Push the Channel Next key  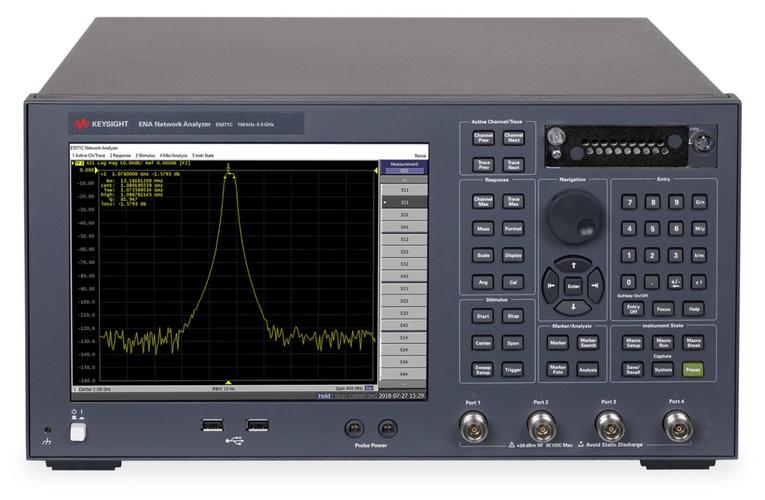pos(513,138)
